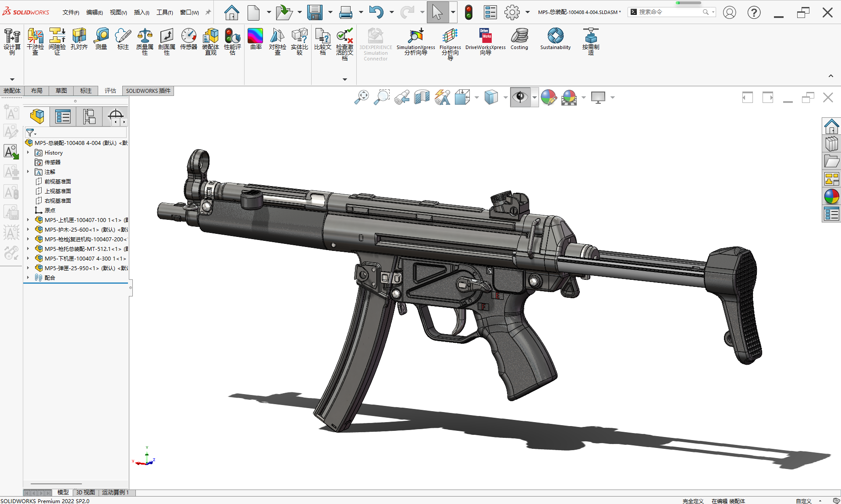The image size is (841, 504).
Task: Open the Symmetry Check (对称检查) tool
Action: click(x=277, y=42)
